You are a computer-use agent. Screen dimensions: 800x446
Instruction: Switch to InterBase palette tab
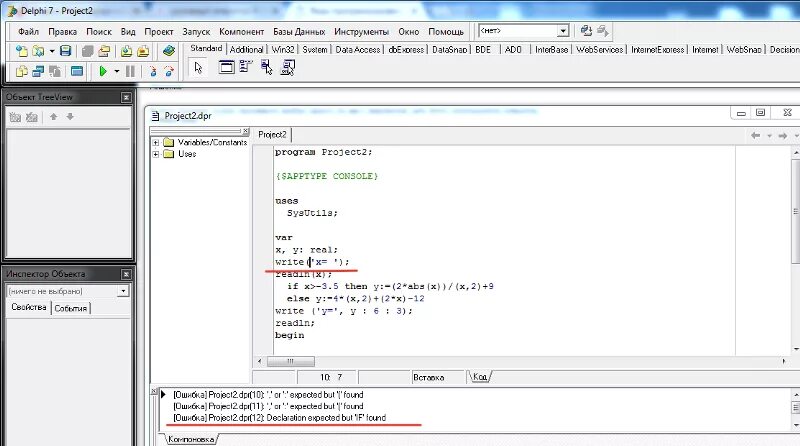coord(552,49)
